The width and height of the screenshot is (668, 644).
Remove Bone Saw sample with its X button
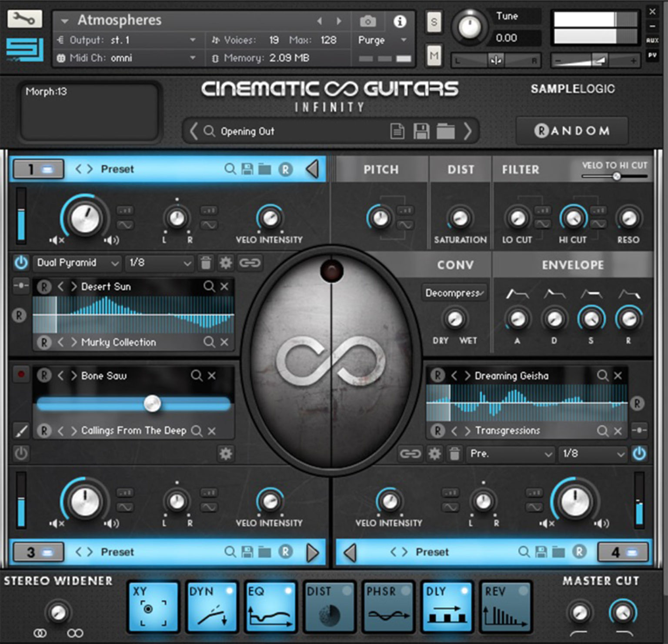(212, 376)
